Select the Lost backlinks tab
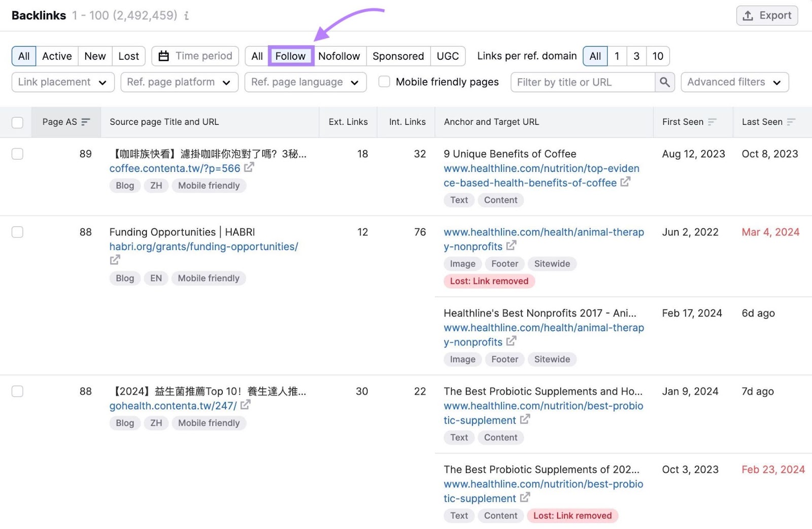The image size is (812, 529). pyautogui.click(x=128, y=56)
